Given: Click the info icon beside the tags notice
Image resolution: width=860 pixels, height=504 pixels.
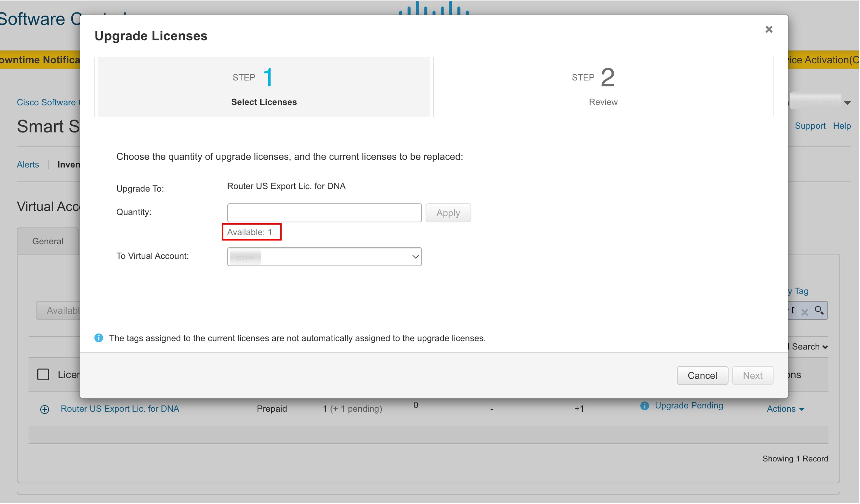Looking at the screenshot, I should [99, 338].
